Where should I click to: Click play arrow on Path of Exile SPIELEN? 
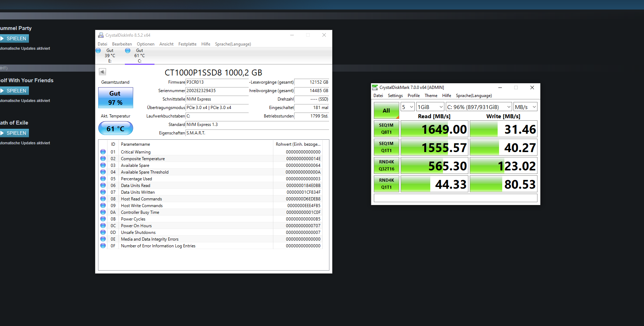[x=2, y=133]
